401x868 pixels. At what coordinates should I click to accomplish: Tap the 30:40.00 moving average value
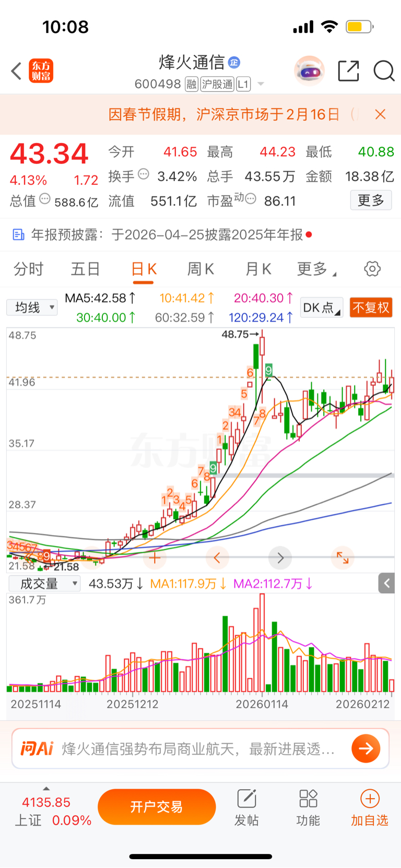pos(106,317)
